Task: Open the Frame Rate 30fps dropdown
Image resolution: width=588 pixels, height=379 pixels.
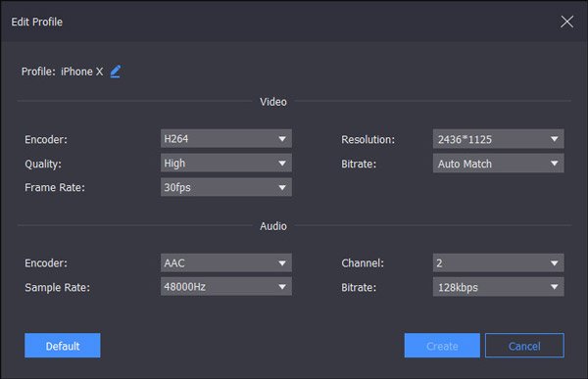Action: click(226, 187)
